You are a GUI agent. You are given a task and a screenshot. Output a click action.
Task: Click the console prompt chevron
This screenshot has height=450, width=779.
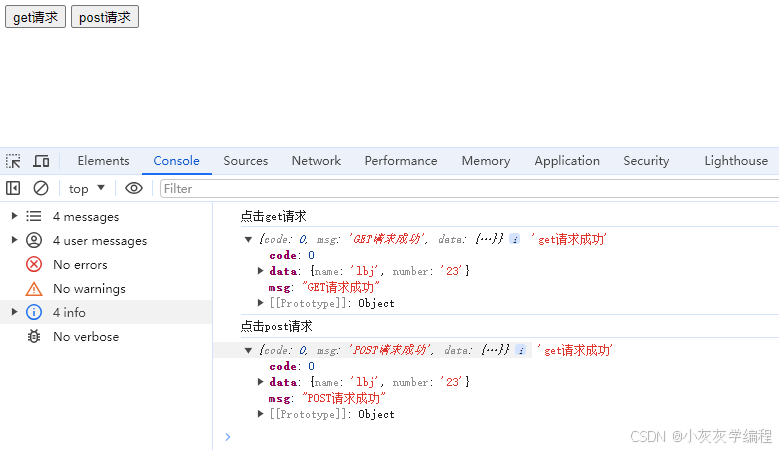click(x=228, y=437)
